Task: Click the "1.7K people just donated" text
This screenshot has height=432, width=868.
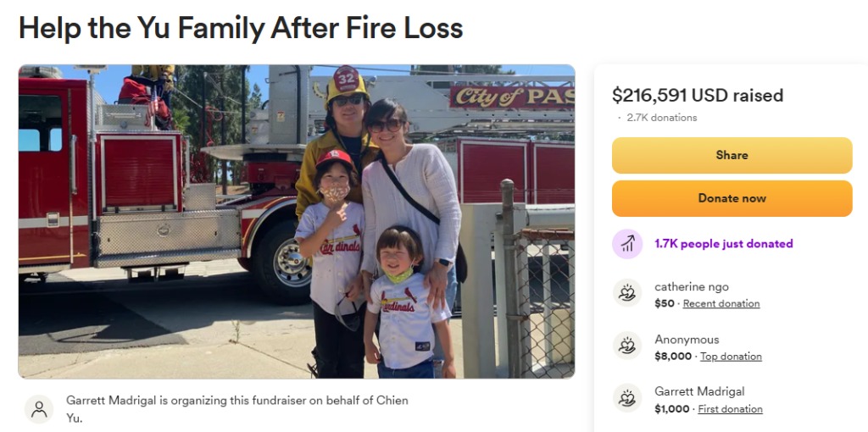Action: point(723,244)
